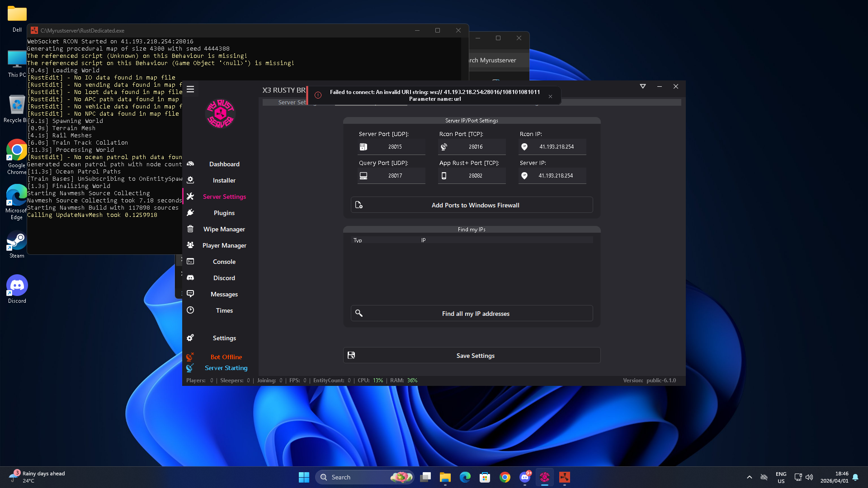Expand the title bar dropdown triangle
868x488 pixels.
point(642,86)
